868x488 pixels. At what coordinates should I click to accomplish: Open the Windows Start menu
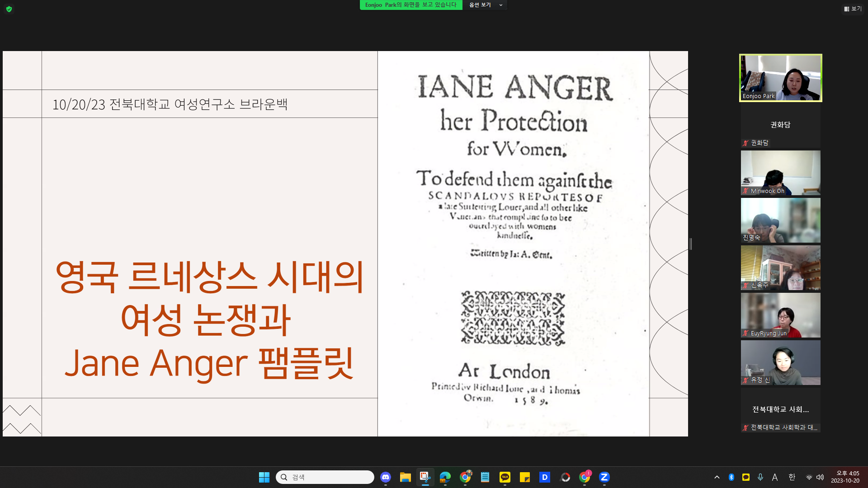coord(264,477)
